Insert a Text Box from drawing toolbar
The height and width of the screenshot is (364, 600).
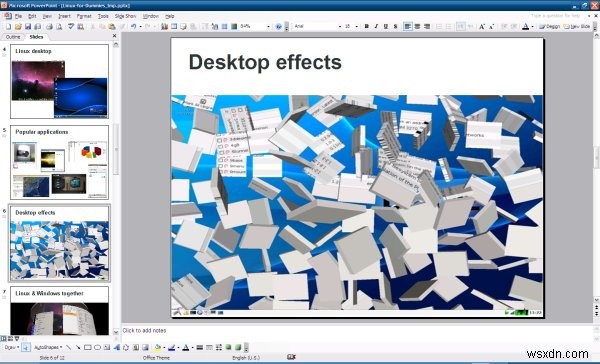pyautogui.click(x=107, y=347)
